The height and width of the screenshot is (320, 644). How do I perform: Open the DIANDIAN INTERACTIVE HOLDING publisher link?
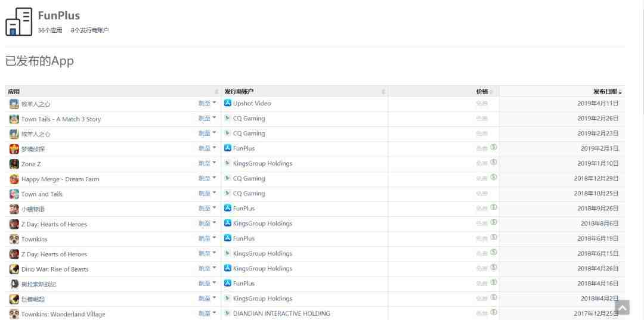pos(281,313)
